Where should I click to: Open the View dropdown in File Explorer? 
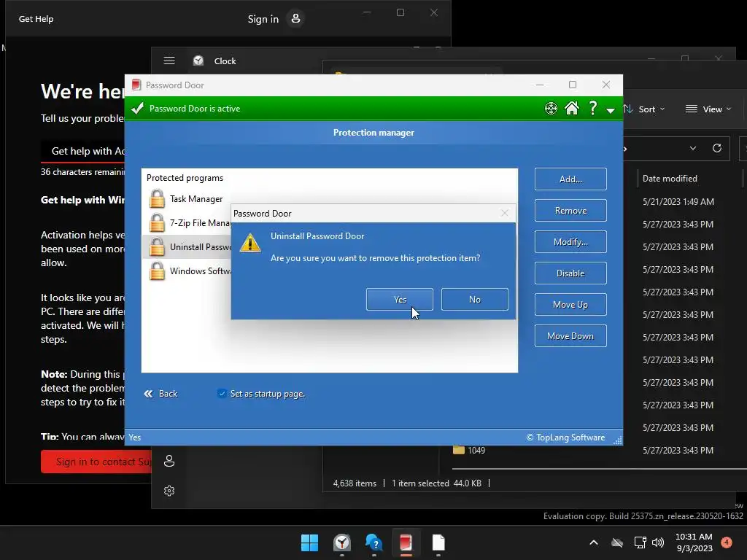click(708, 109)
